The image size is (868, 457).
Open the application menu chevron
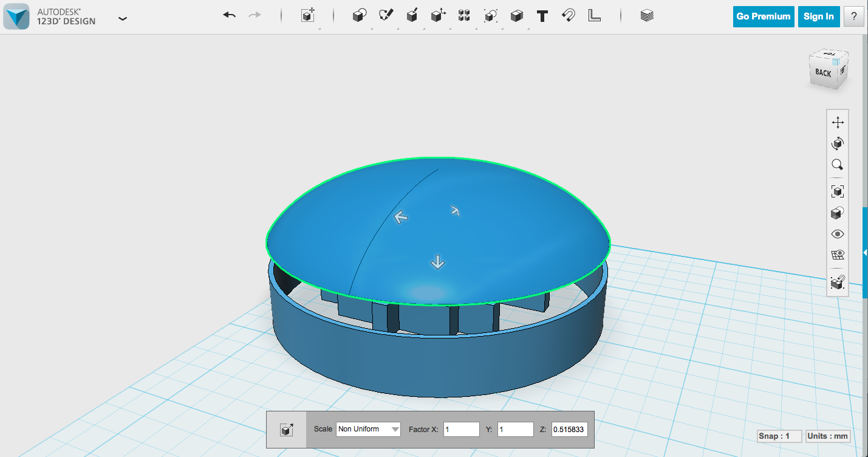click(x=123, y=18)
